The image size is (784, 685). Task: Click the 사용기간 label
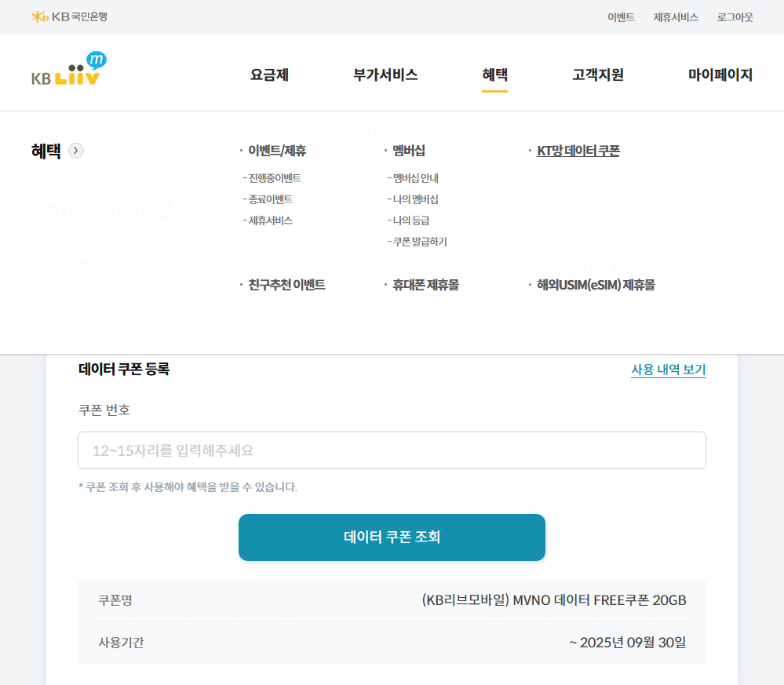click(121, 643)
